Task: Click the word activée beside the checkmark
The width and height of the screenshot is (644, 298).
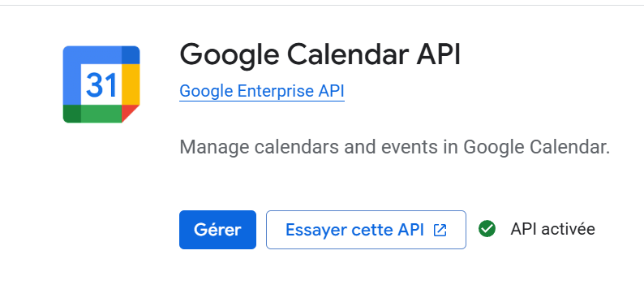Action: pos(568,229)
